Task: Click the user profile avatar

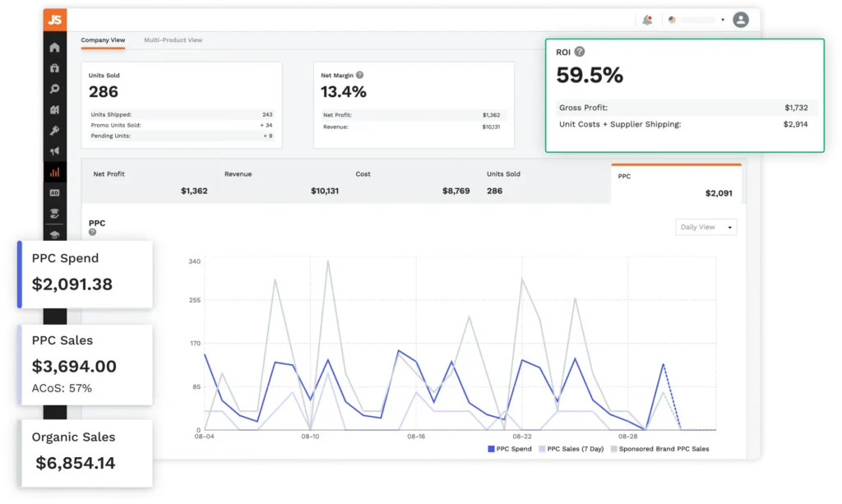Action: click(741, 19)
